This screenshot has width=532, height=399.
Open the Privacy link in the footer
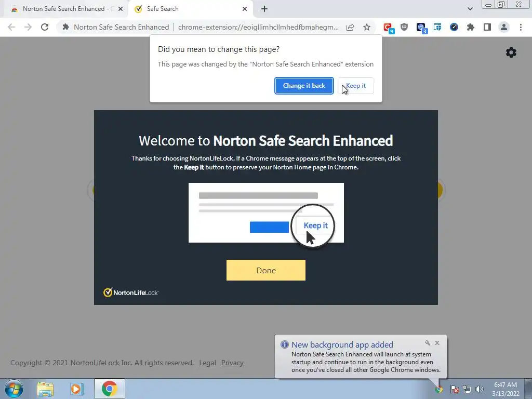tap(232, 363)
